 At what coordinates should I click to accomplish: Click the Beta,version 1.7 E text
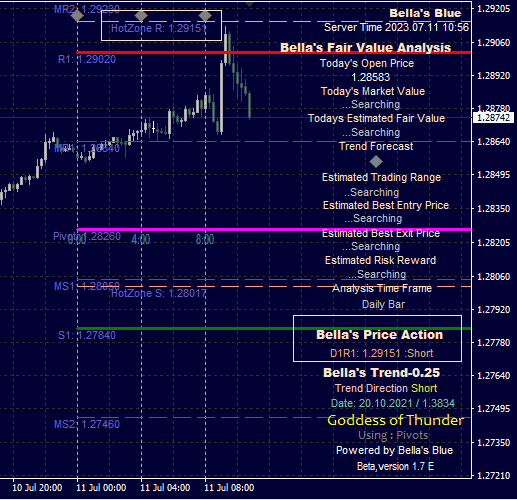pyautogui.click(x=395, y=466)
